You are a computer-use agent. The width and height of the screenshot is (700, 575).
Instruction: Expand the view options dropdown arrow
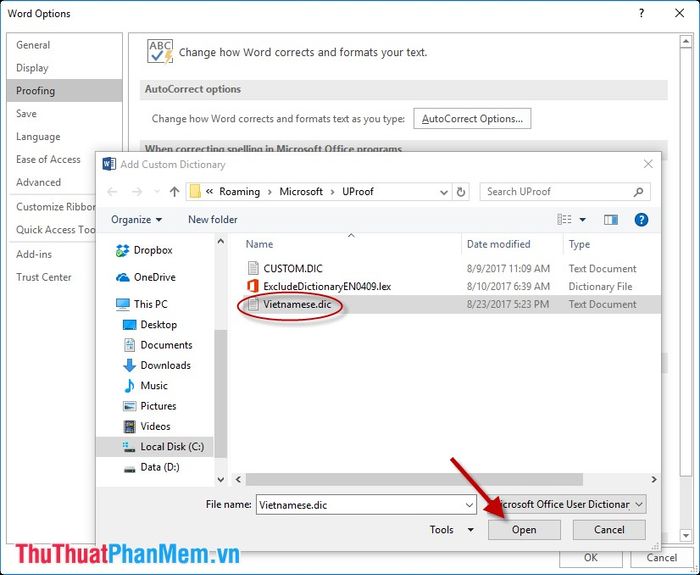583,220
